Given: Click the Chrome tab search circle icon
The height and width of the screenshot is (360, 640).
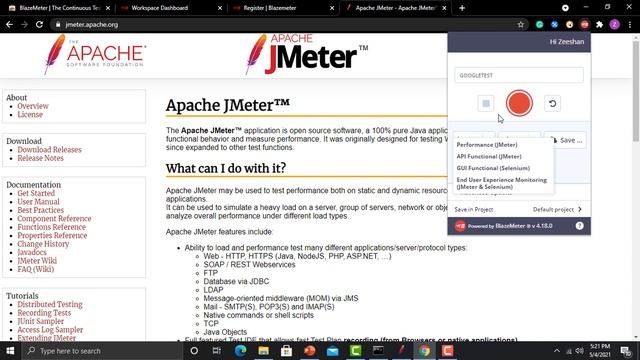Looking at the screenshot, I should (565, 8).
